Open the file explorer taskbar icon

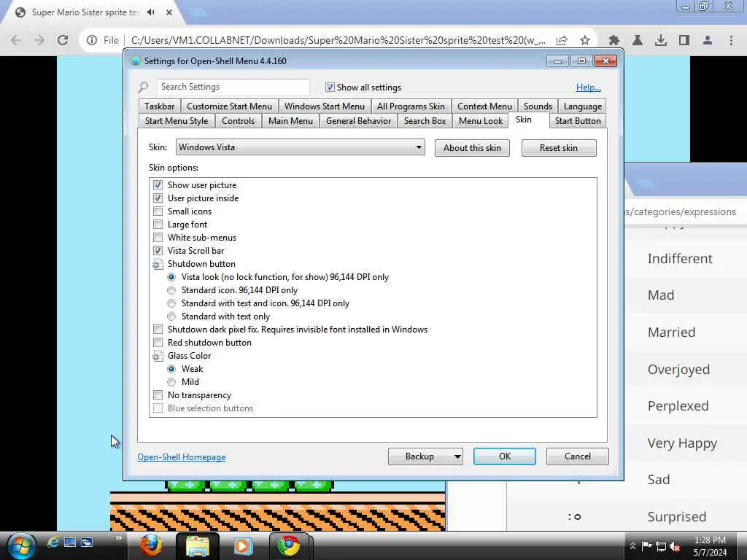pos(197,545)
